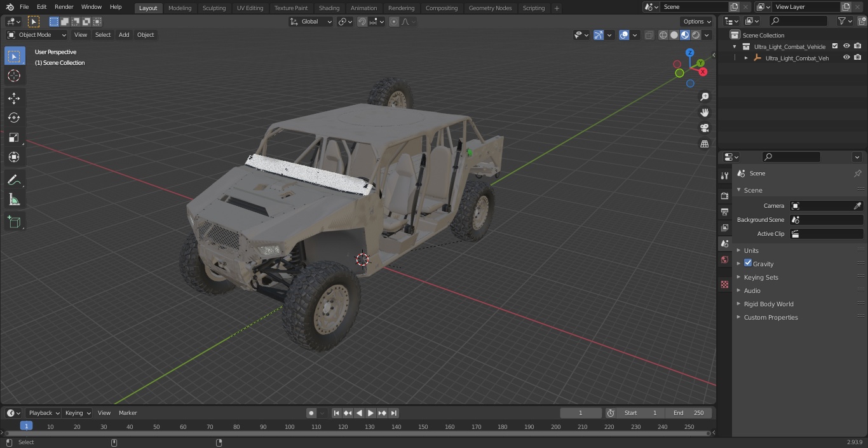Activate the Move tool
This screenshot has width=868, height=448.
pos(14,98)
